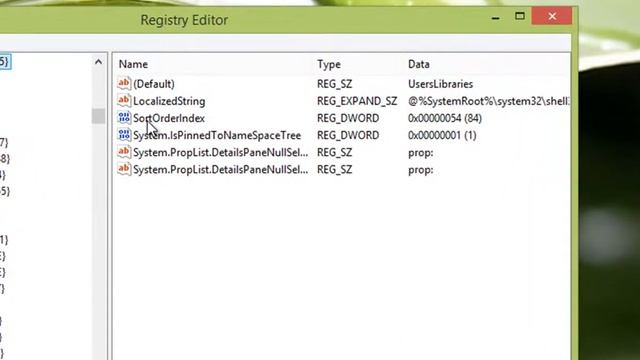The width and height of the screenshot is (640, 360).
Task: Click the 0x00000054 (84) data value
Action: tap(445, 118)
